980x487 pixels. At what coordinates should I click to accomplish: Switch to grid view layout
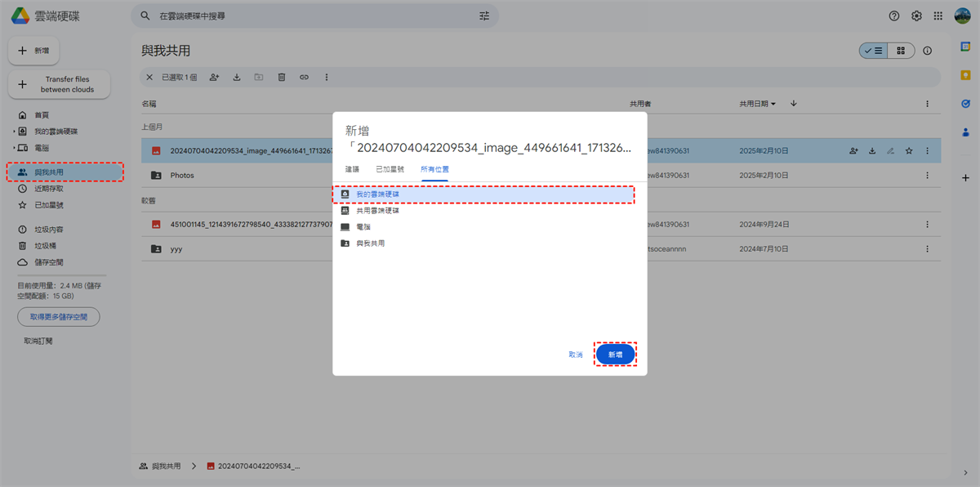point(901,51)
